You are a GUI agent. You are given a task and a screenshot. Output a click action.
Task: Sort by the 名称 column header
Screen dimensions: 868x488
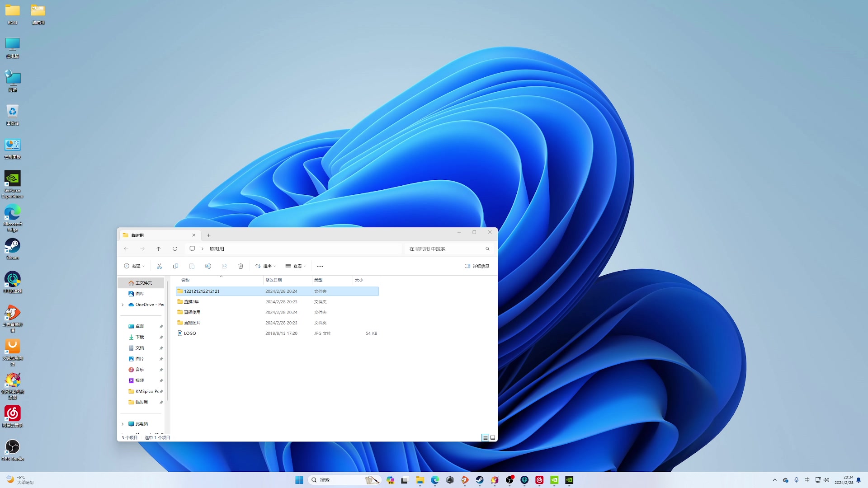tap(220, 280)
